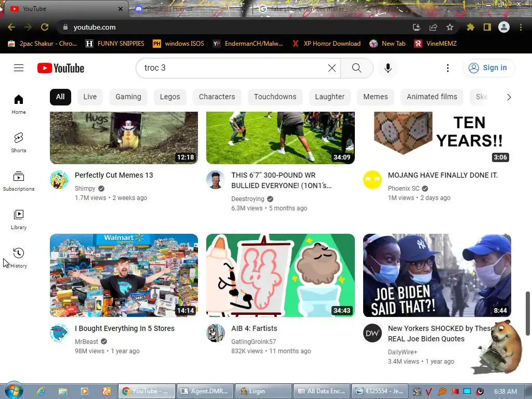Open the XP Horror Download bookmark

[x=326, y=44]
